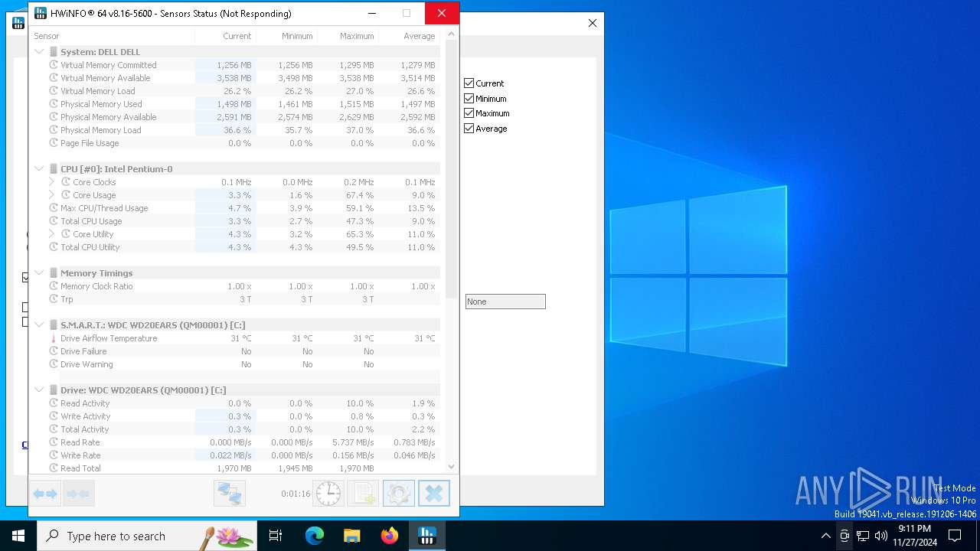The height and width of the screenshot is (551, 980).
Task: Click the sensor icon beside Memory Clock Ratio
Action: coord(54,286)
